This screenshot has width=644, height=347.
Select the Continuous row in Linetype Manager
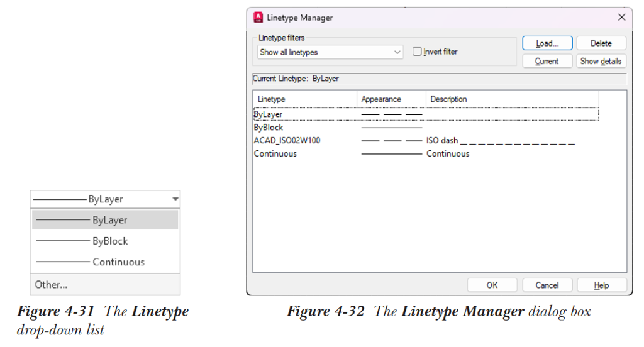(x=426, y=153)
